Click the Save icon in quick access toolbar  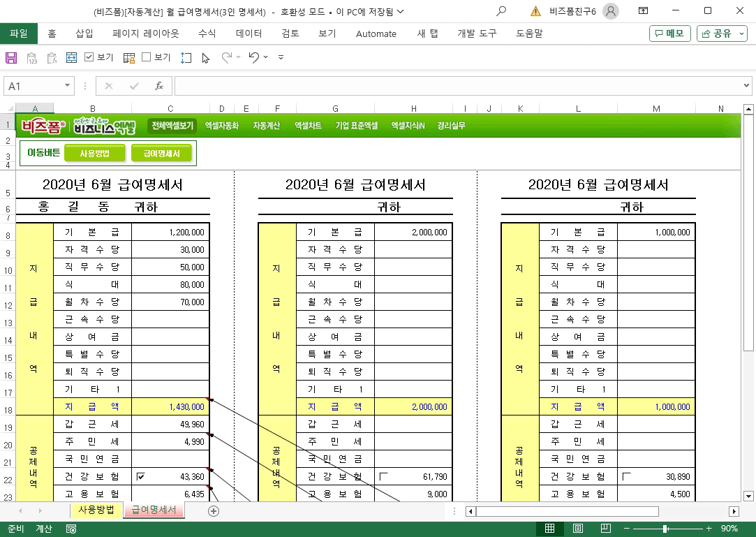click(11, 58)
